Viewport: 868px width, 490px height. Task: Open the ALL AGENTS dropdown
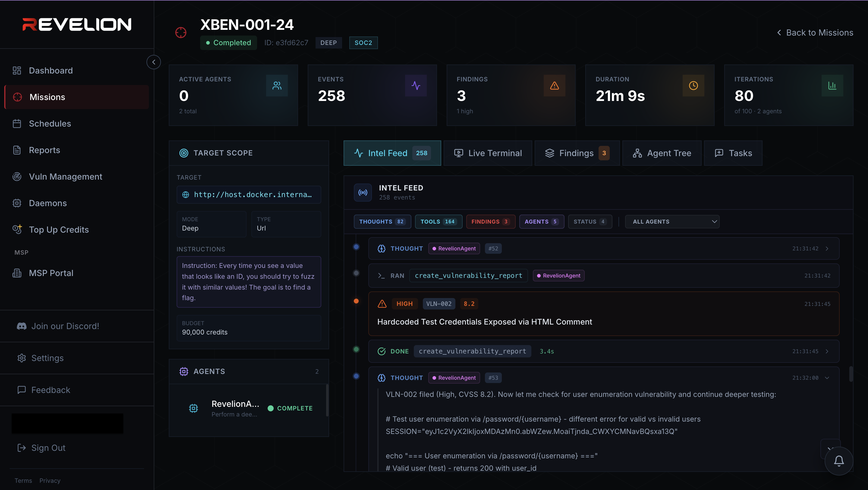click(x=672, y=221)
